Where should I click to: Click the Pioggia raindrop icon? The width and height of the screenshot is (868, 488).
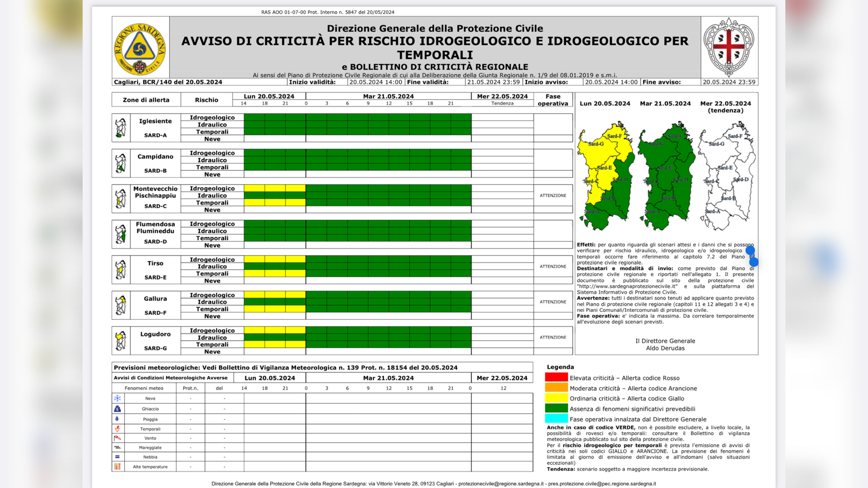point(117,419)
